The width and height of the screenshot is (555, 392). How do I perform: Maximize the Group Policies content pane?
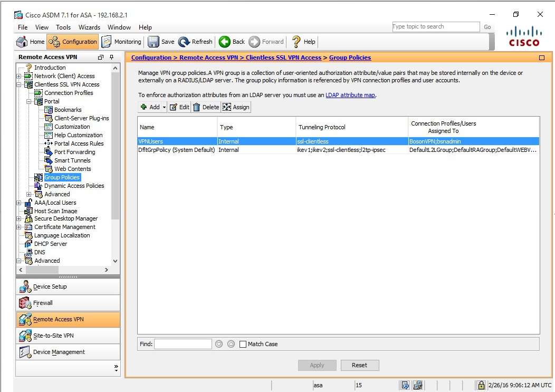pyautogui.click(x=542, y=58)
